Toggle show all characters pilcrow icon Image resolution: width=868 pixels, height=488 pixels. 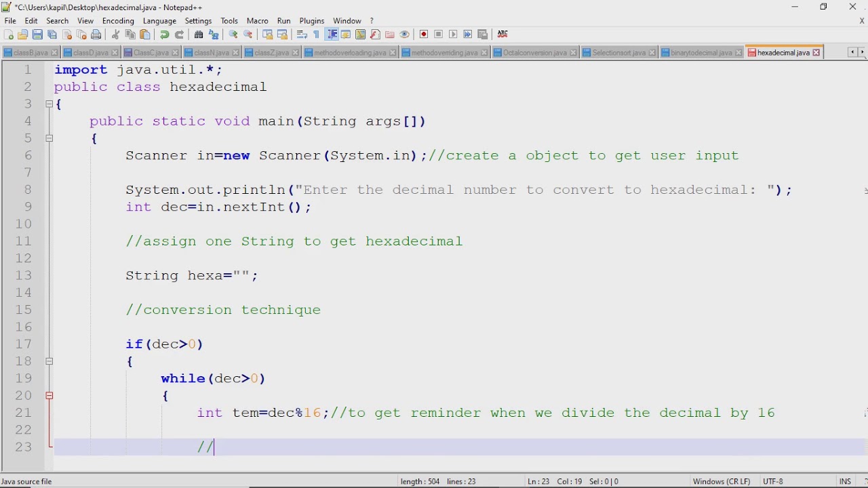[316, 35]
